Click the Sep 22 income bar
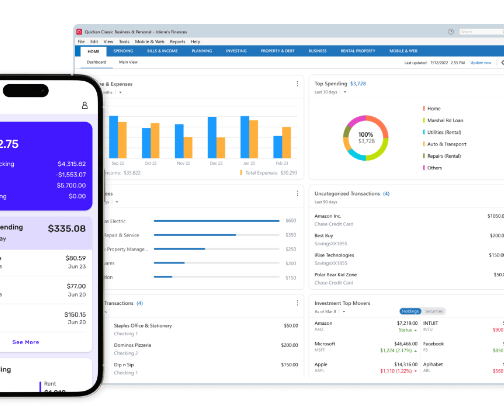Viewport: 504px width, 406px height. pyautogui.click(x=114, y=137)
